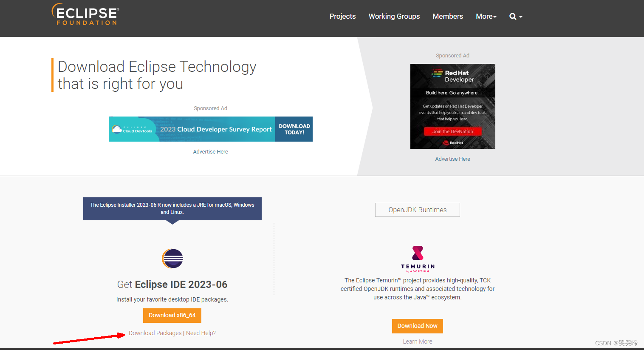Click the Red Hat Developer logo

[x=453, y=76]
